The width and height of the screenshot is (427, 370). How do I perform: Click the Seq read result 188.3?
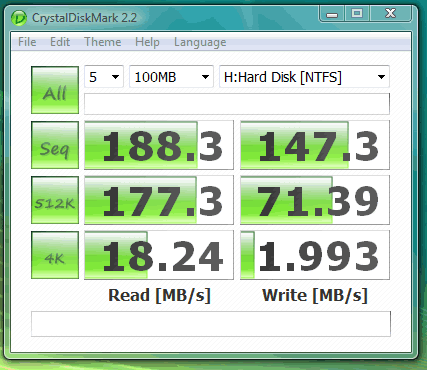pyautogui.click(x=159, y=145)
